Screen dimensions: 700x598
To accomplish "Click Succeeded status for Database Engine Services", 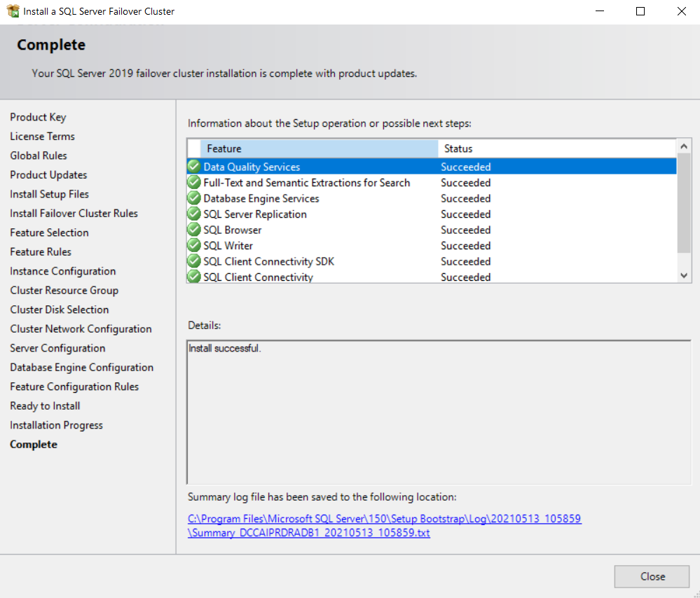I will [x=466, y=198].
